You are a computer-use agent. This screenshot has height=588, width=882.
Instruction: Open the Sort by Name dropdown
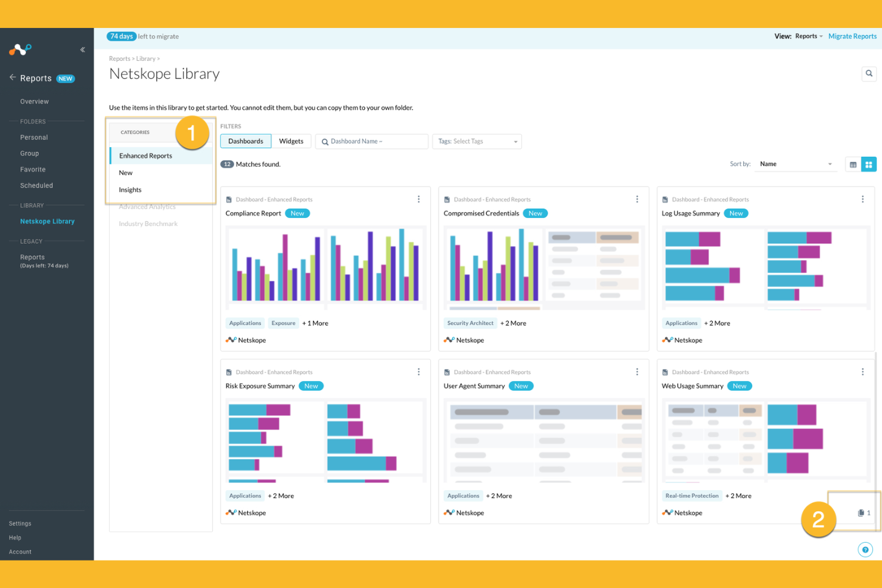[x=796, y=164]
